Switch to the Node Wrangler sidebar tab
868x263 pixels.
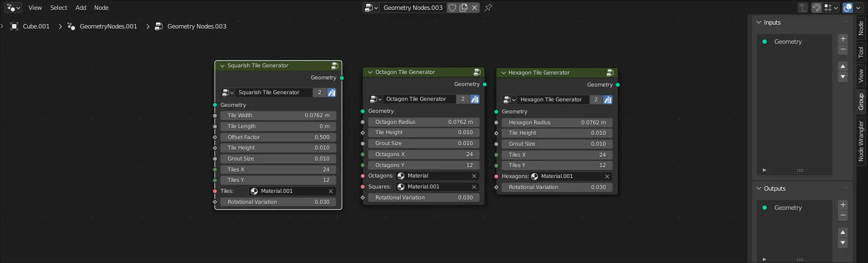(861, 141)
